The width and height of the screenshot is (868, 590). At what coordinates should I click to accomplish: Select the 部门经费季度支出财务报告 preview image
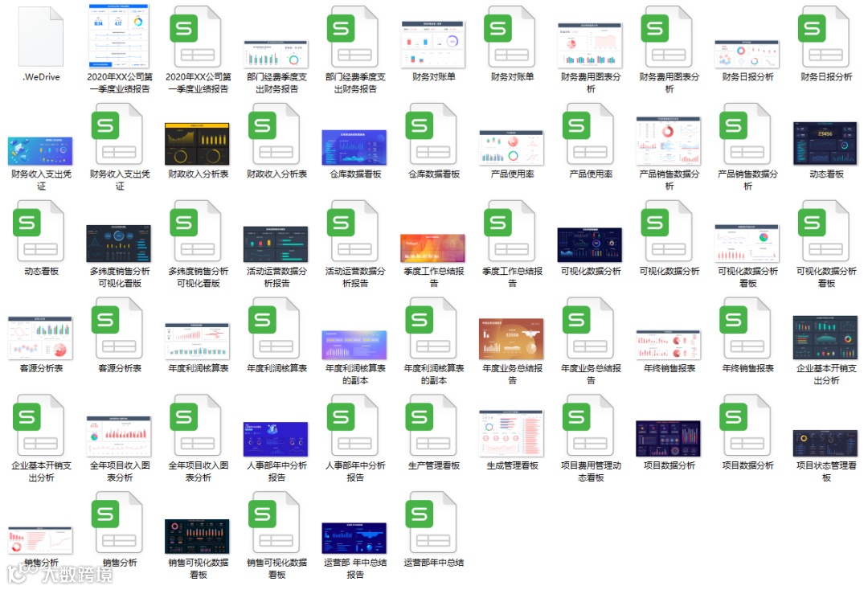(276, 54)
